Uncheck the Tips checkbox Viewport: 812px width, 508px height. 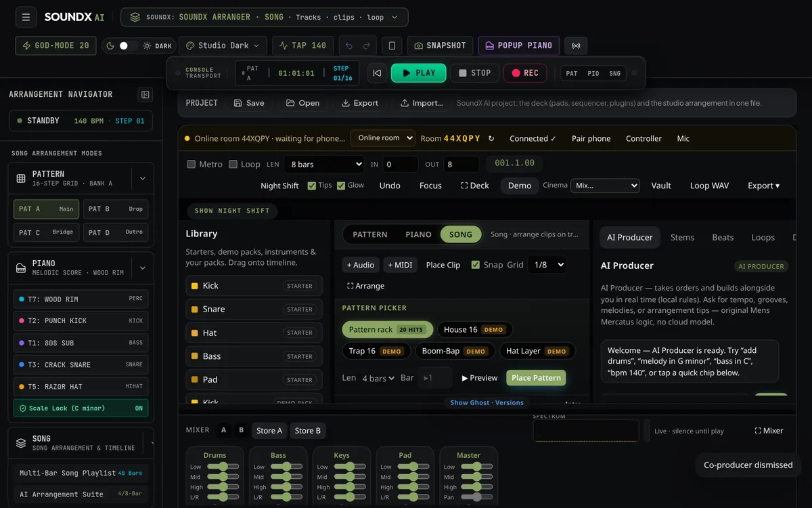click(x=311, y=186)
